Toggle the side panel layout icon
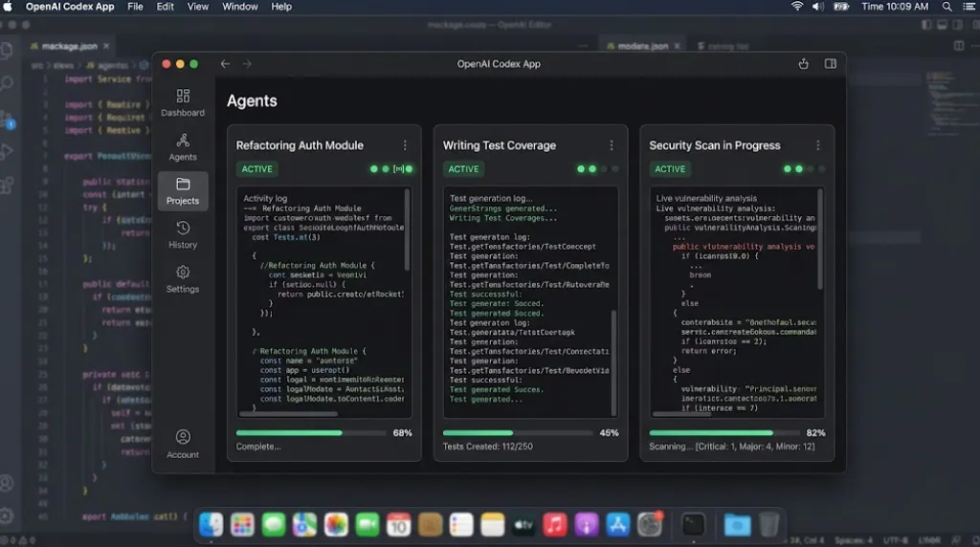Screen dimensions: 980x547 click(830, 64)
